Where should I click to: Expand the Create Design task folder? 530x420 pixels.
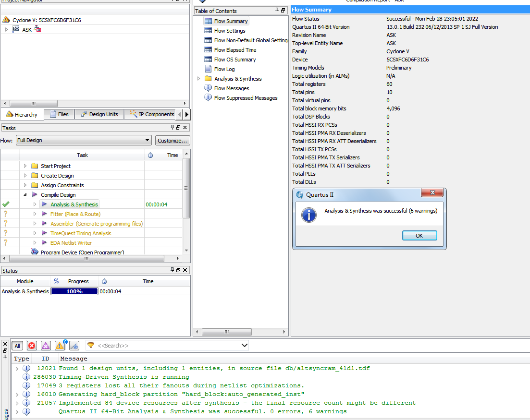[25, 176]
